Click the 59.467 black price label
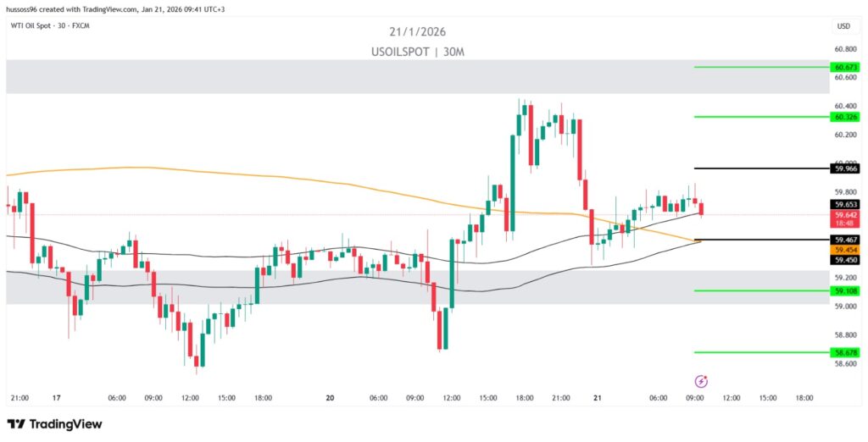The image size is (868, 442). tap(847, 240)
